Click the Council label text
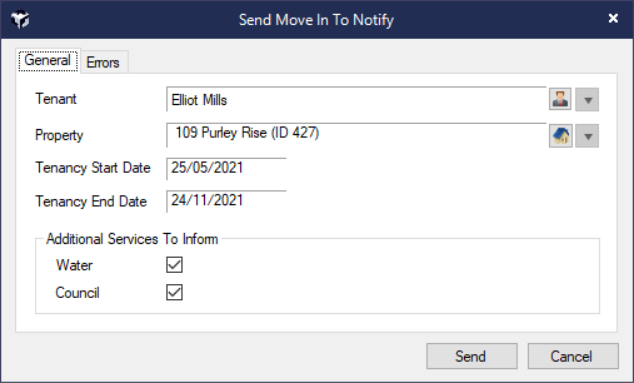This screenshot has width=634, height=383. (x=77, y=293)
